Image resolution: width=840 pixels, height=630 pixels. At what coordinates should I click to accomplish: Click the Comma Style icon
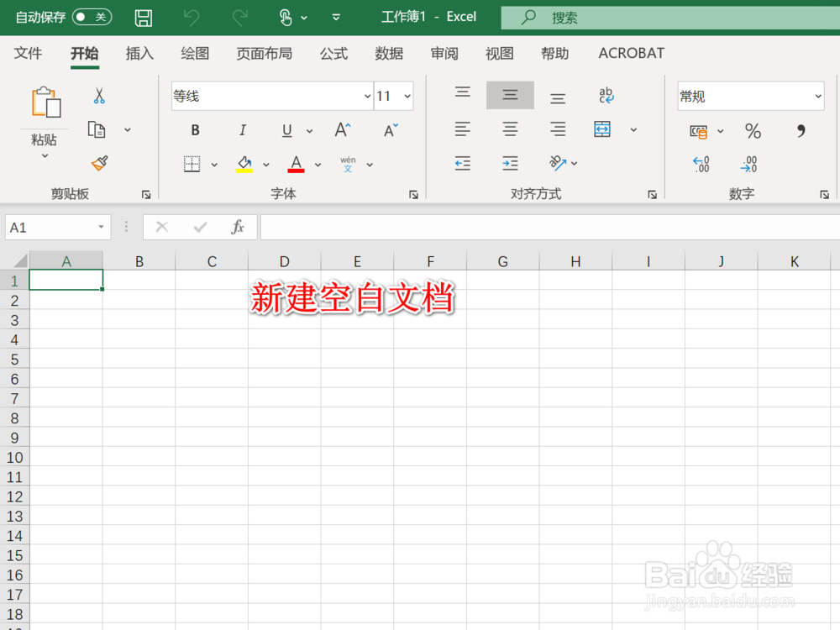(x=801, y=131)
